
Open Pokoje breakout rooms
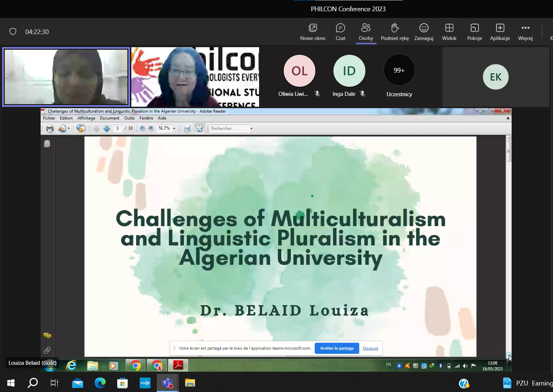[x=474, y=32]
